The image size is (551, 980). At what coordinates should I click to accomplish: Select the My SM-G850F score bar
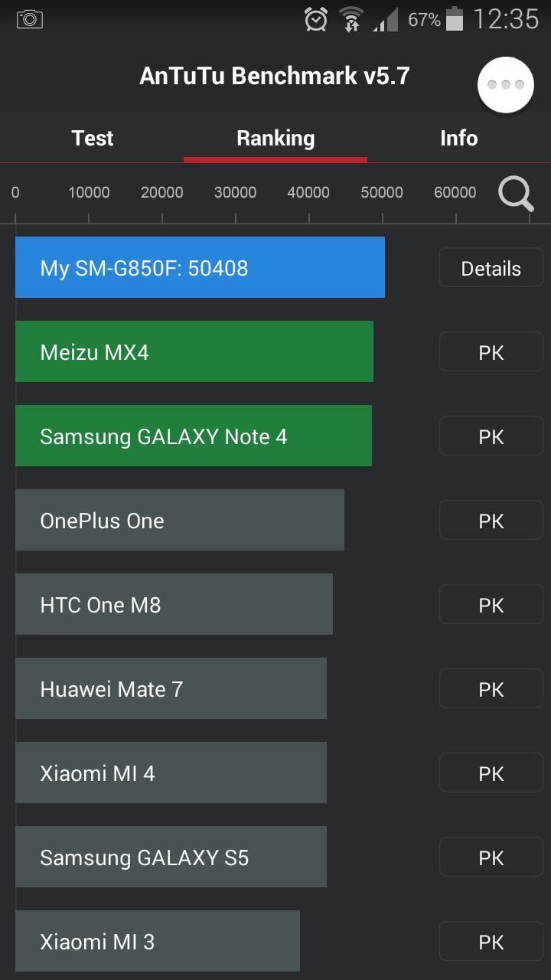click(200, 267)
